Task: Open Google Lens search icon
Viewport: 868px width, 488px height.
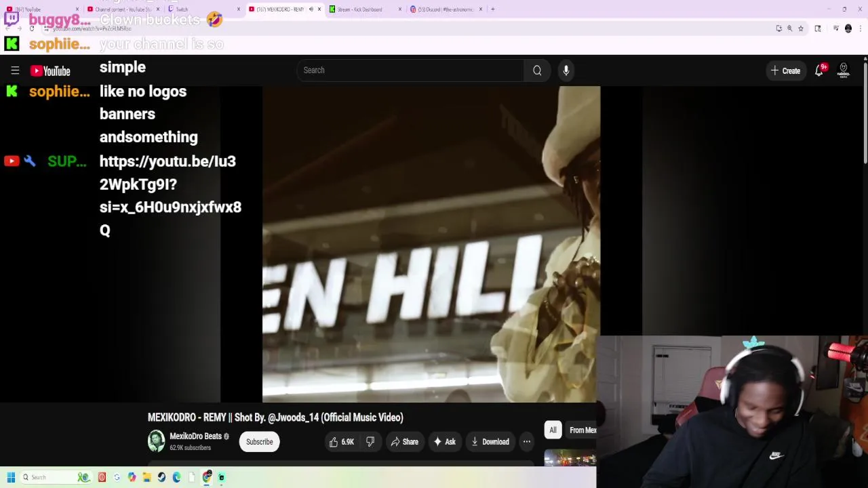Action: pyautogui.click(x=818, y=28)
